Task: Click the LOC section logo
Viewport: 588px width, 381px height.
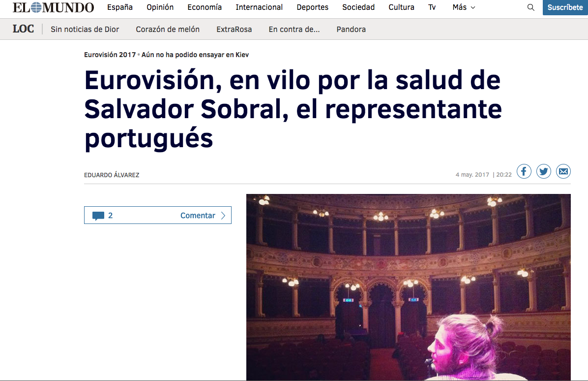Action: pyautogui.click(x=23, y=29)
